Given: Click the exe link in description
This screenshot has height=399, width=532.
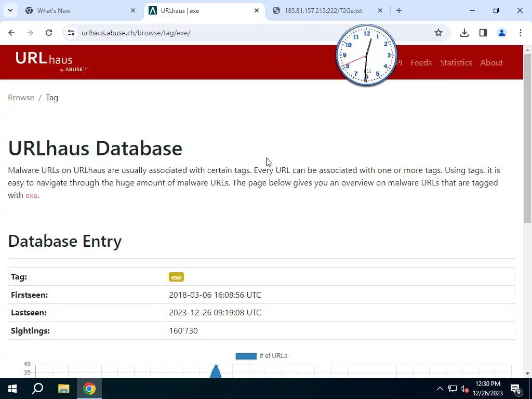Looking at the screenshot, I should coord(32,196).
